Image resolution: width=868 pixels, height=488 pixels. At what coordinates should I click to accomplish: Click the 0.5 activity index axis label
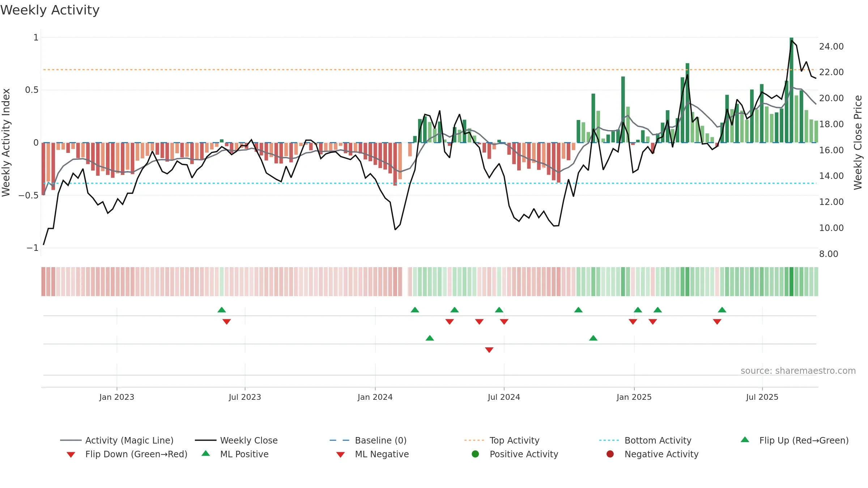(x=32, y=90)
